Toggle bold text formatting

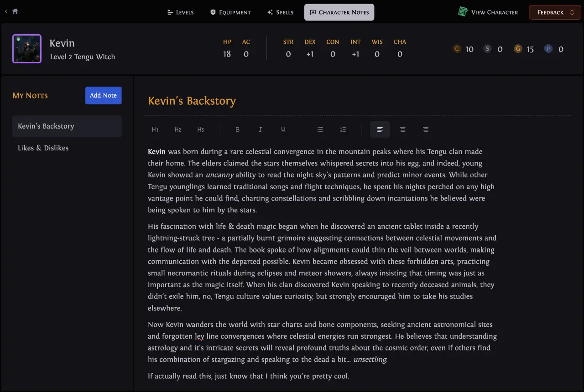(x=237, y=129)
